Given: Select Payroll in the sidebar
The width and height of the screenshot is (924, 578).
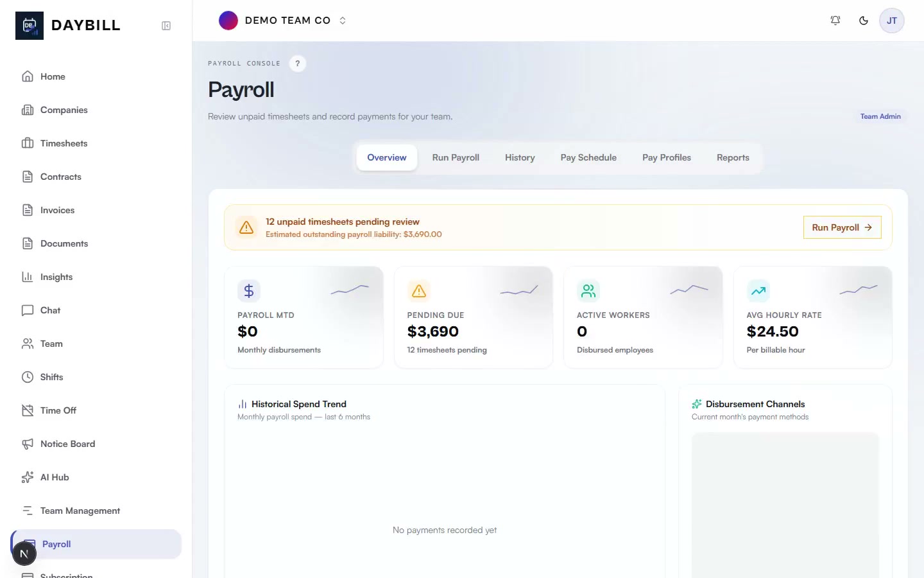Looking at the screenshot, I should click(x=96, y=544).
